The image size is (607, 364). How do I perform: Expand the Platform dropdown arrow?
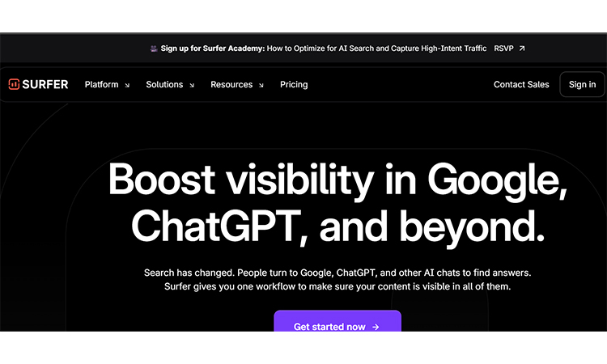(x=127, y=86)
